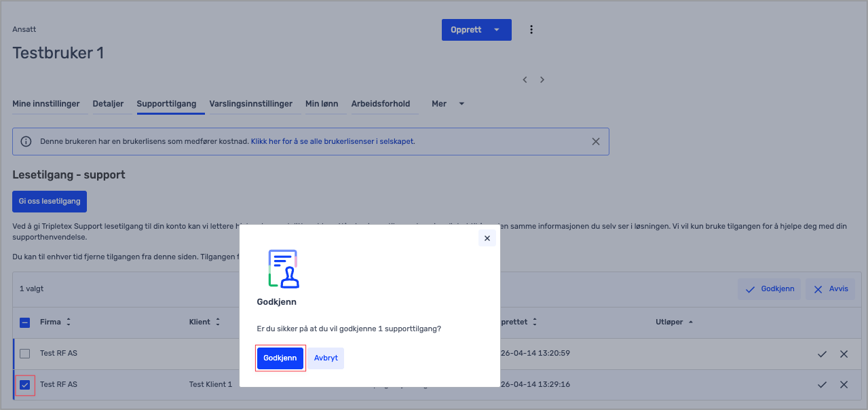Close the Godkjenn dialog with X
868x410 pixels.
click(487, 238)
